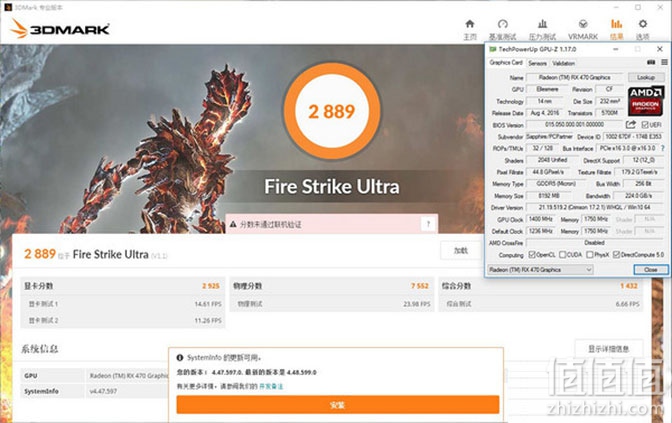Viewport: 672px width, 423px height.
Task: Click the BIOS export share icon in GPU-Z
Action: [x=630, y=125]
